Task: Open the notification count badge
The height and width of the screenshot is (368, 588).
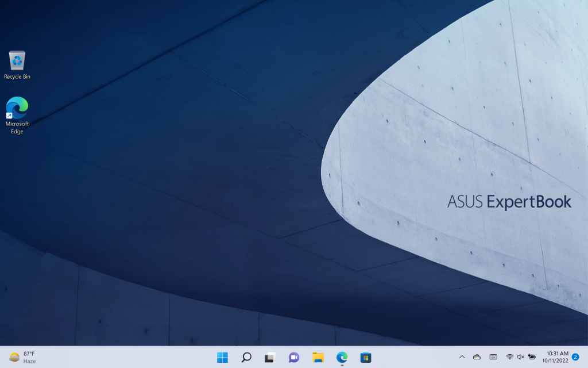Action: [x=575, y=357]
